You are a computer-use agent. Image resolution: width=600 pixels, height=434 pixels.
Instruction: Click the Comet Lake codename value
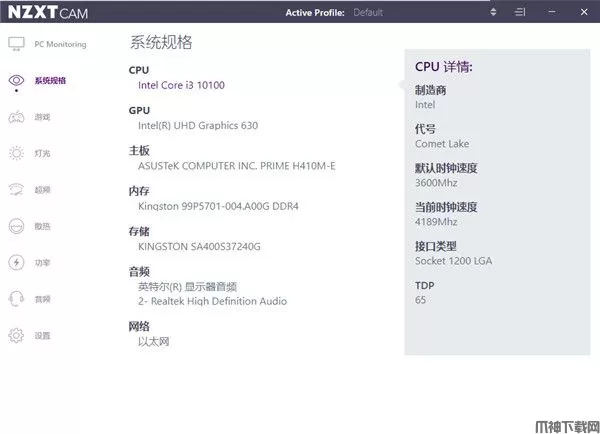click(442, 144)
